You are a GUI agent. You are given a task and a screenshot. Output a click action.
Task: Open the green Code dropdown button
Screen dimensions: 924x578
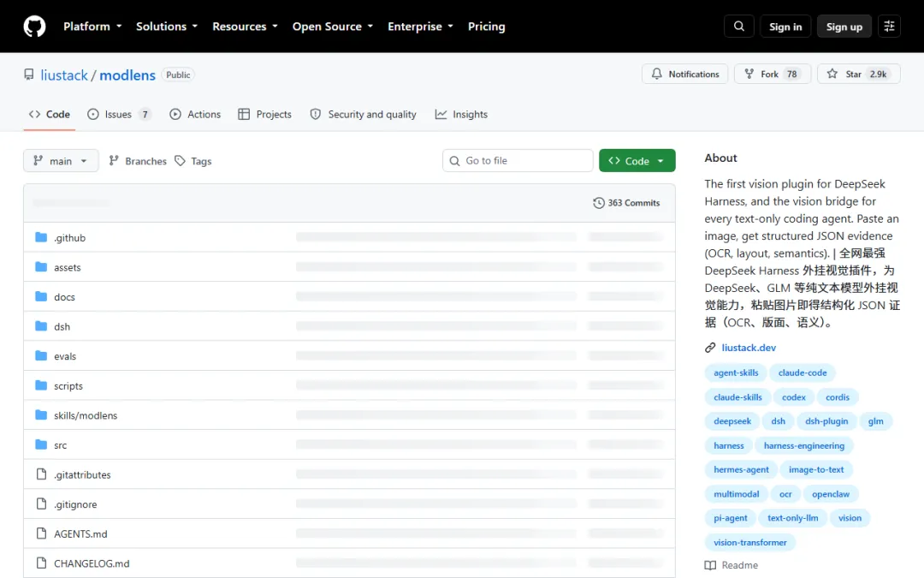point(637,160)
